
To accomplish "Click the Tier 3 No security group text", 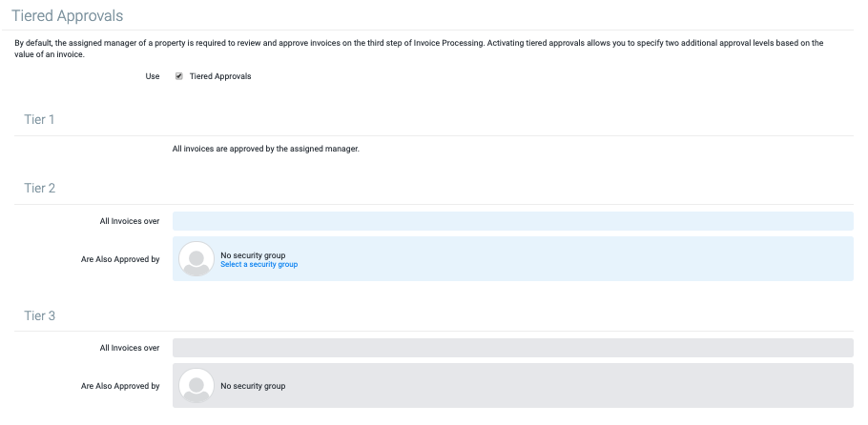I will (x=253, y=386).
